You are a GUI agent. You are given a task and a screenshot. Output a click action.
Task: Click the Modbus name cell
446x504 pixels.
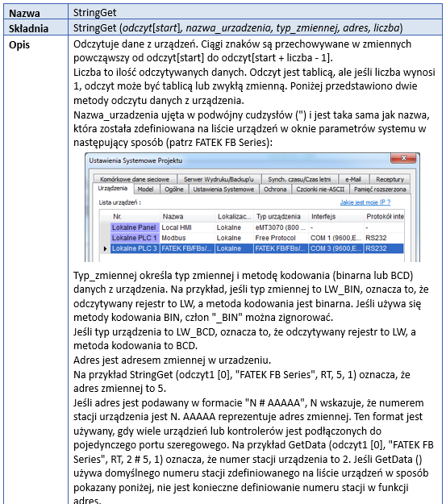187,238
